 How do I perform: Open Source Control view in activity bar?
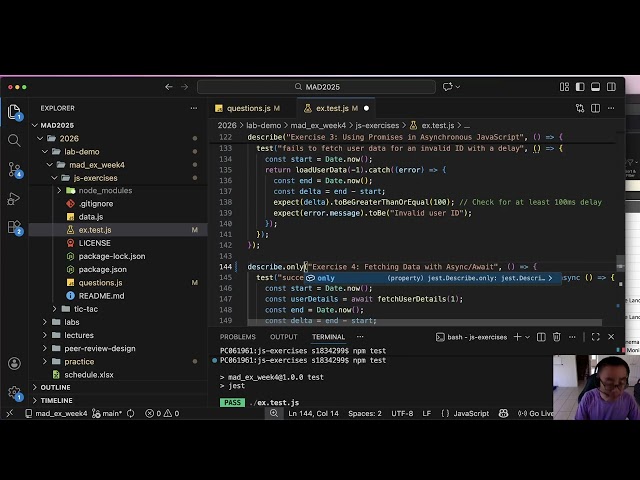[x=15, y=169]
